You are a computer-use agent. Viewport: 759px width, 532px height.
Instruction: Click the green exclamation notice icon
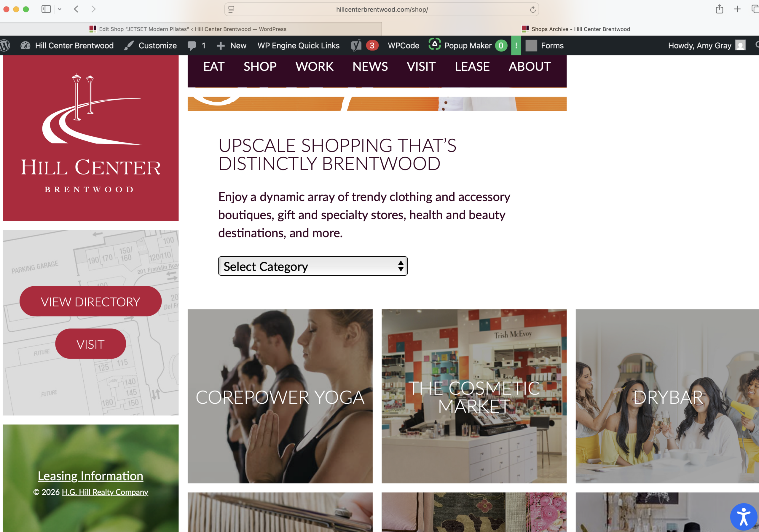click(516, 45)
